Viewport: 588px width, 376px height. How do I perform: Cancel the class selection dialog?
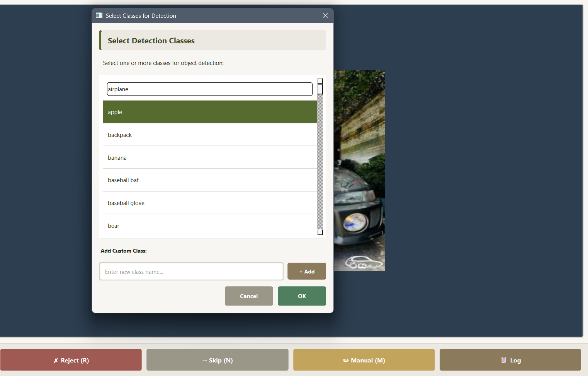coord(249,296)
